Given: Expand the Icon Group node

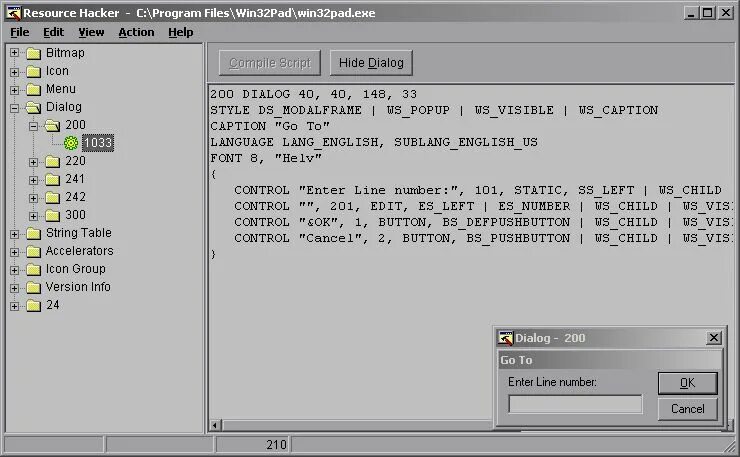Looking at the screenshot, I should [14, 270].
